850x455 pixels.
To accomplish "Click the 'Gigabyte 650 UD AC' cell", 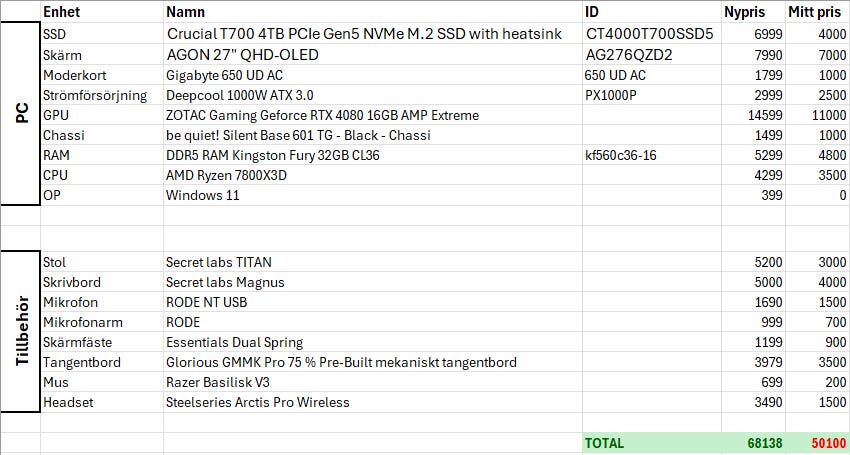I will pos(373,75).
